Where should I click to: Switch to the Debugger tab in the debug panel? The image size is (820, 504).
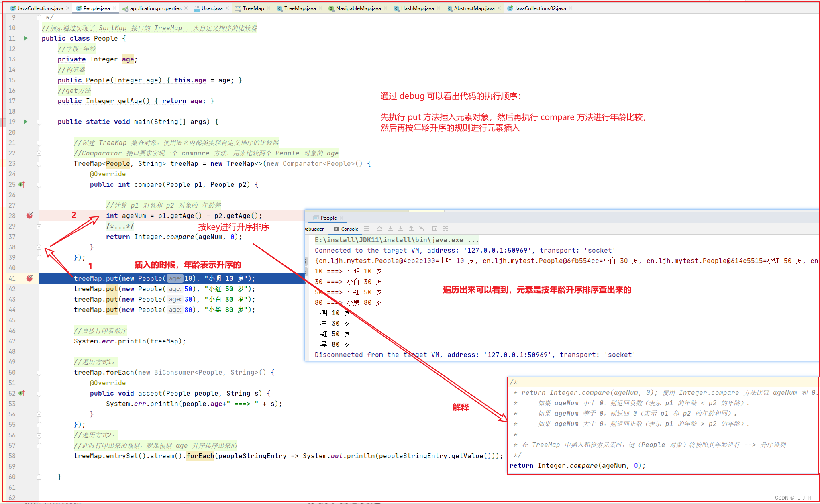[x=314, y=229]
